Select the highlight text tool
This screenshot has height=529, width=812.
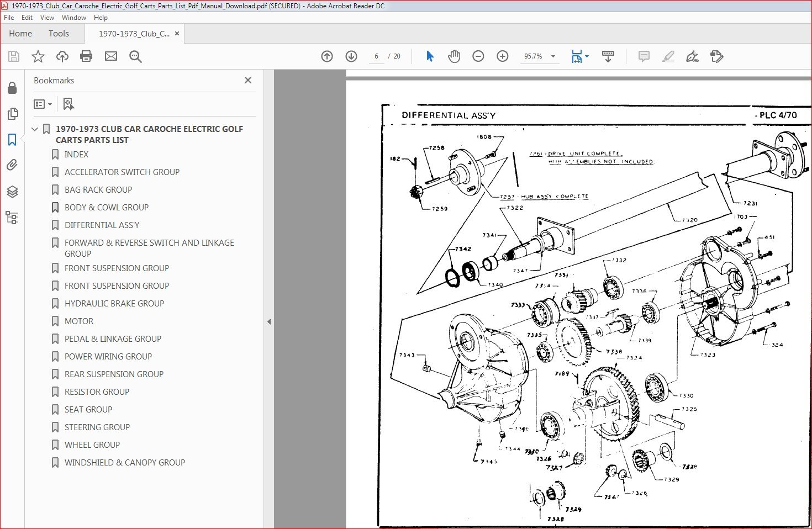point(668,56)
